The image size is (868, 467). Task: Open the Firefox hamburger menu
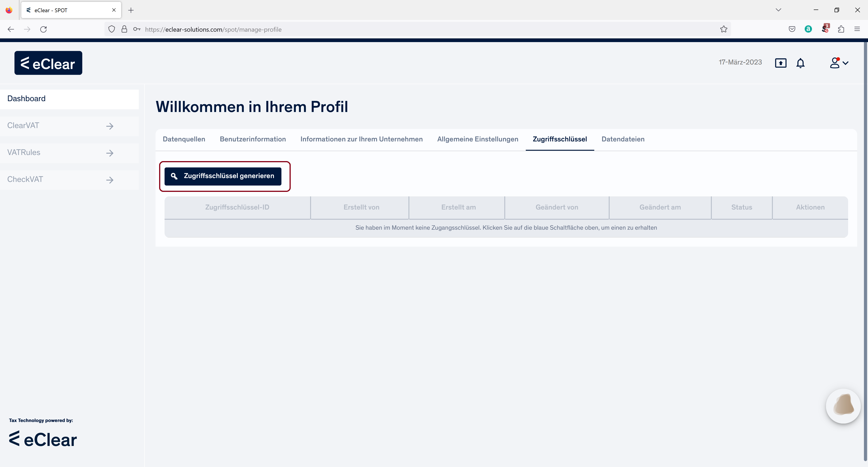point(857,29)
